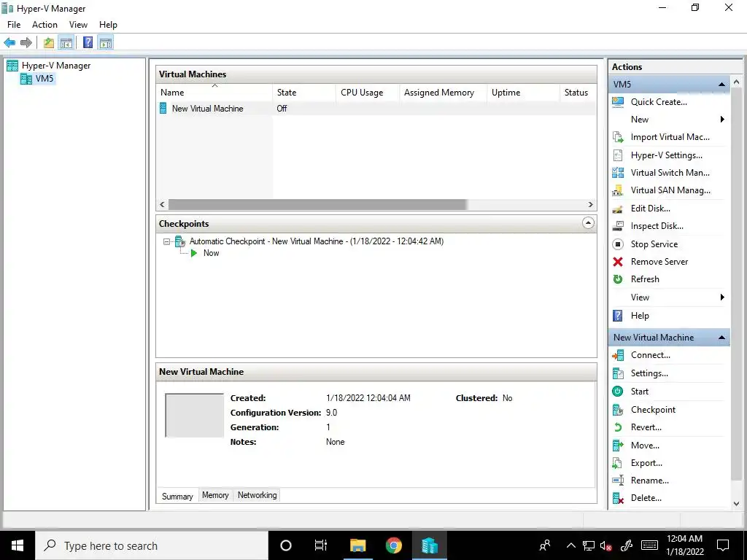The width and height of the screenshot is (747, 560).
Task: Click the Connect icon for the VM
Action: (618, 355)
